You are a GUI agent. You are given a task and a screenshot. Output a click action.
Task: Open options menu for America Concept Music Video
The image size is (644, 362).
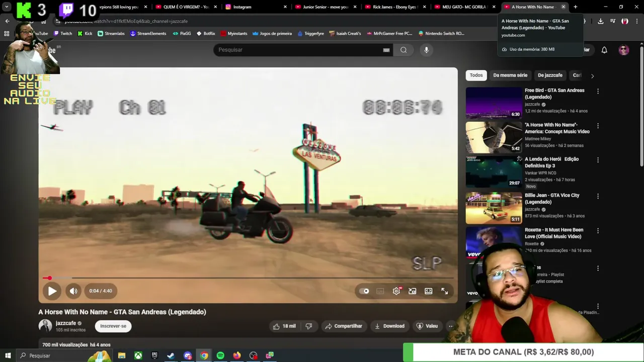click(x=598, y=126)
